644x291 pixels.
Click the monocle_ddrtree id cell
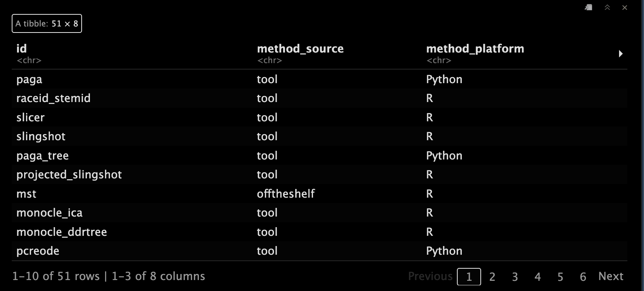[x=62, y=232]
